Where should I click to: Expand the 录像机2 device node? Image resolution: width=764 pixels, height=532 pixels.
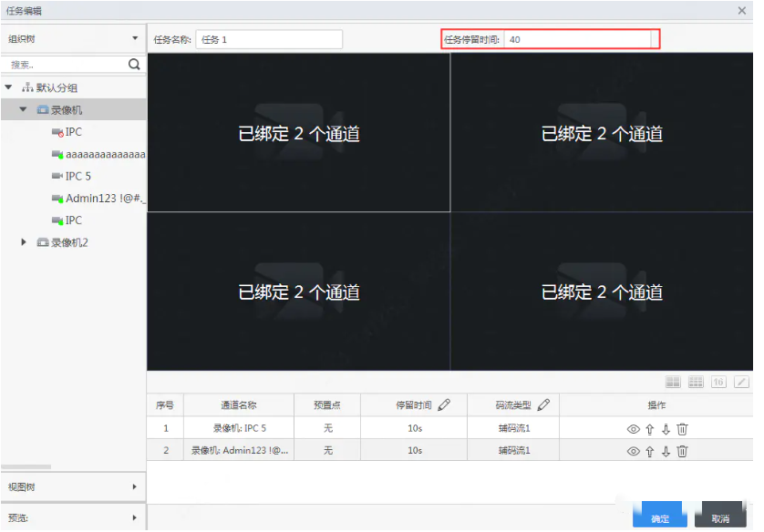23,242
